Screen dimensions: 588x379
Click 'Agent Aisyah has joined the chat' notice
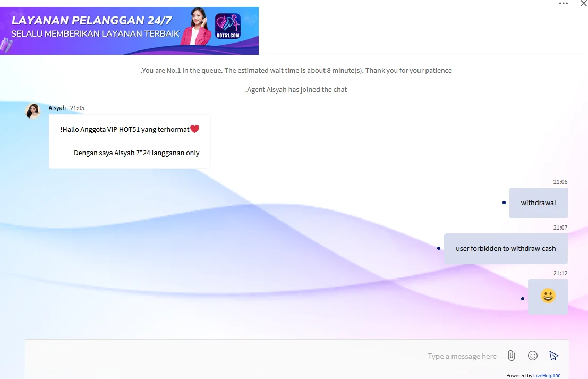[296, 90]
